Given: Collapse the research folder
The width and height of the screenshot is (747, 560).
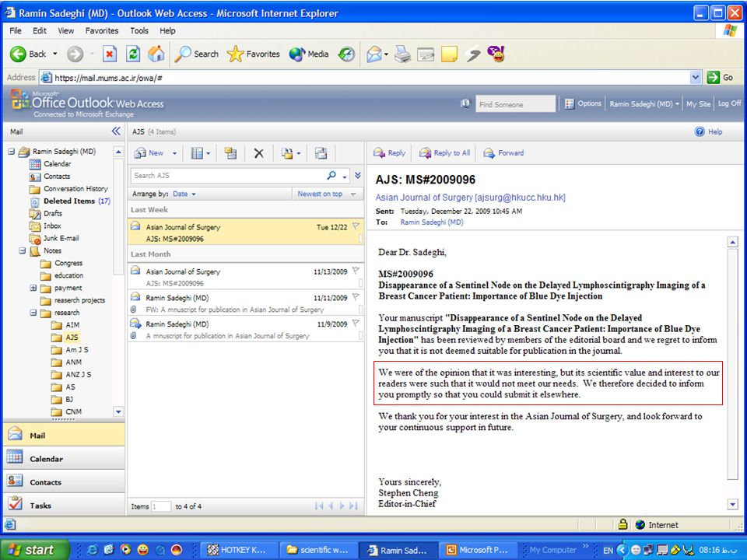Looking at the screenshot, I should click(x=33, y=313).
